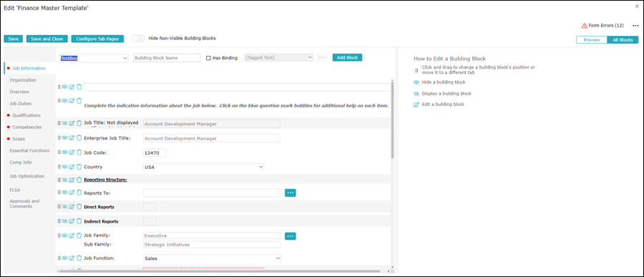Select the Job Information tab

click(x=29, y=68)
